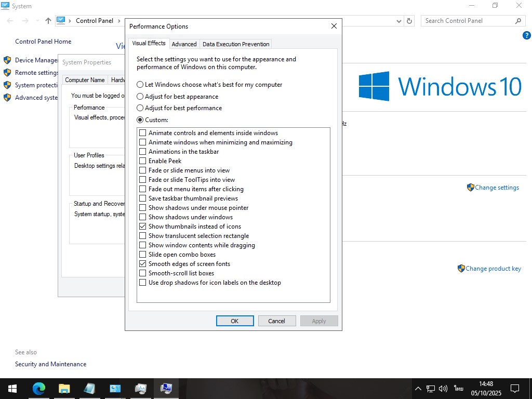Click the shield icon beside System protection
This screenshot has width=532, height=399.
point(7,85)
